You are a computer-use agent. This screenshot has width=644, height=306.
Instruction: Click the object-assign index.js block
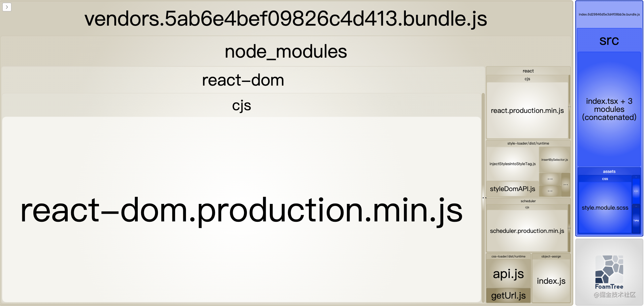(551, 281)
